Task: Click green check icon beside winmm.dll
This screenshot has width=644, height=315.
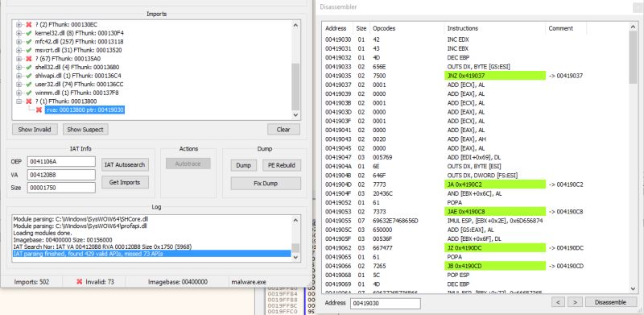Action: click(29, 93)
